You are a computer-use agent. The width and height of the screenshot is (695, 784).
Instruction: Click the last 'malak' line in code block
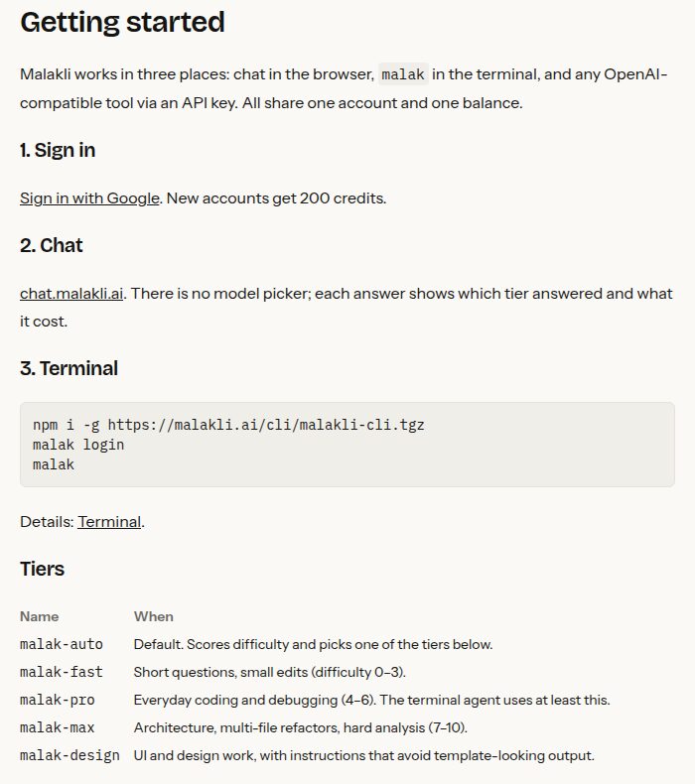(x=54, y=465)
